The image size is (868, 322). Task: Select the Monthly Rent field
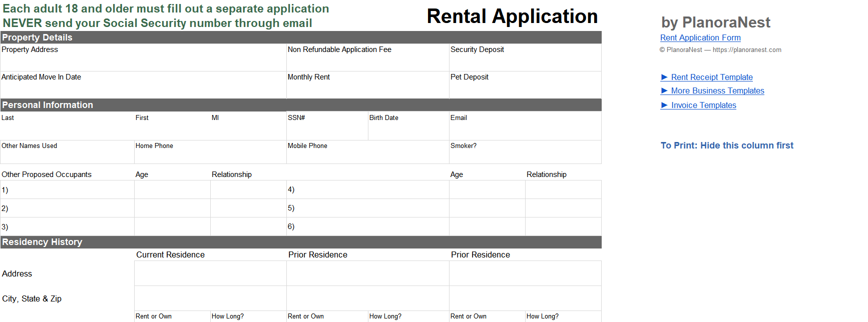(x=368, y=85)
